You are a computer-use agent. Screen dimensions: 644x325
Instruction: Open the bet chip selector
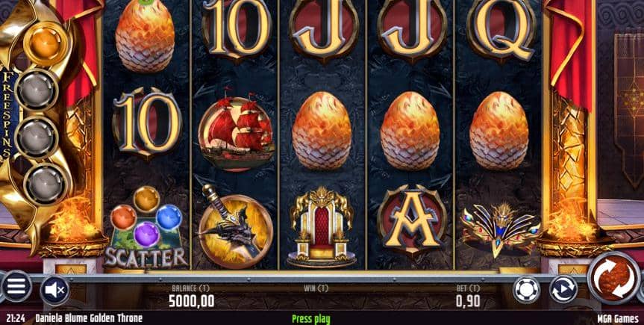click(526, 290)
